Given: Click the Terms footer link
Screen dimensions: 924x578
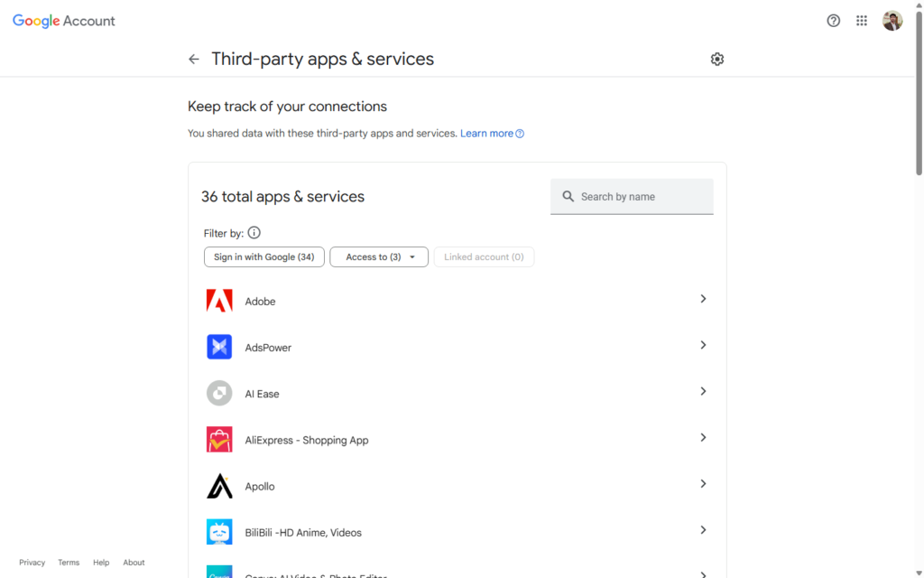Looking at the screenshot, I should click(x=69, y=563).
